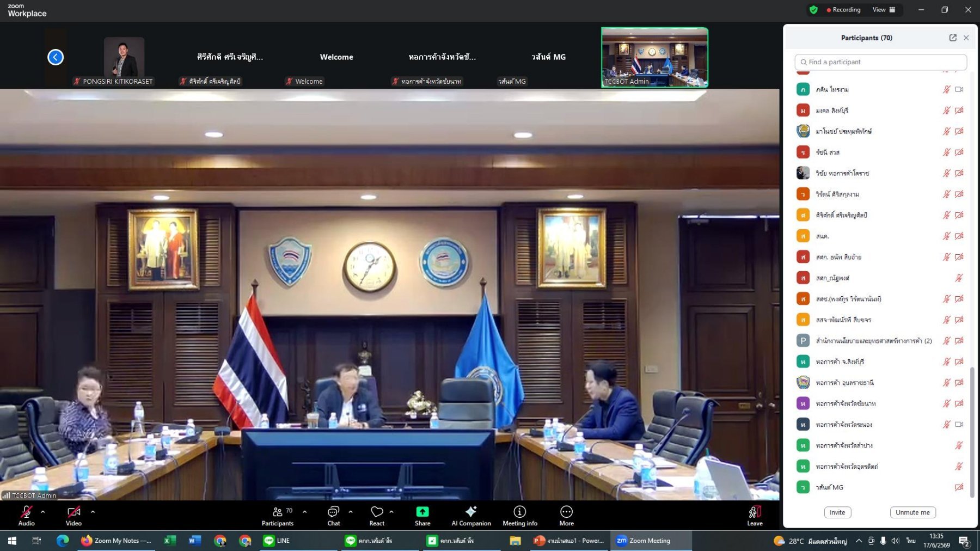The image size is (980, 551).
Task: Select participant มาโนชย์ ประทุมพิทักษ์ in list
Action: click(880, 131)
